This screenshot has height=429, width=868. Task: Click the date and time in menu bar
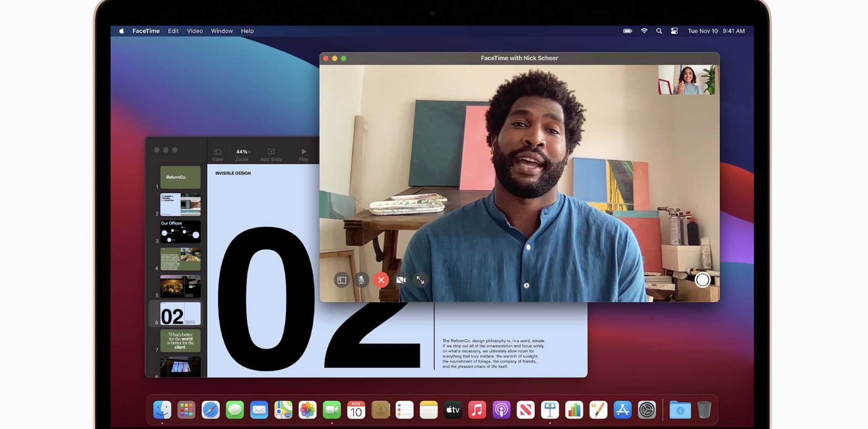click(716, 31)
